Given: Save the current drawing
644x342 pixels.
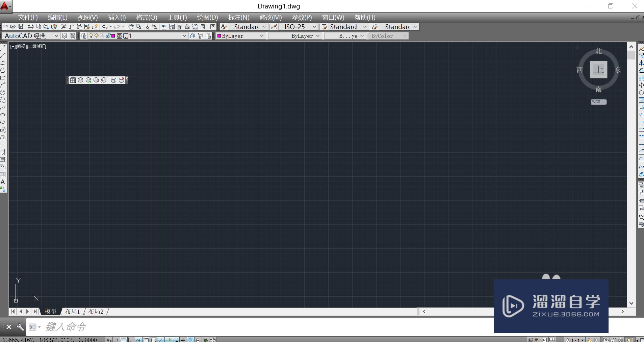Looking at the screenshot, I should (x=21, y=27).
